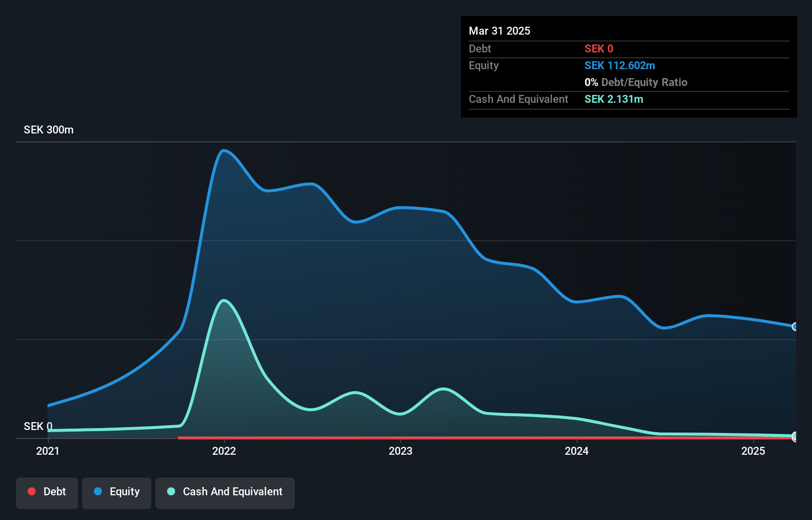
Task: Click the 2022 x-axis label
Action: [224, 451]
